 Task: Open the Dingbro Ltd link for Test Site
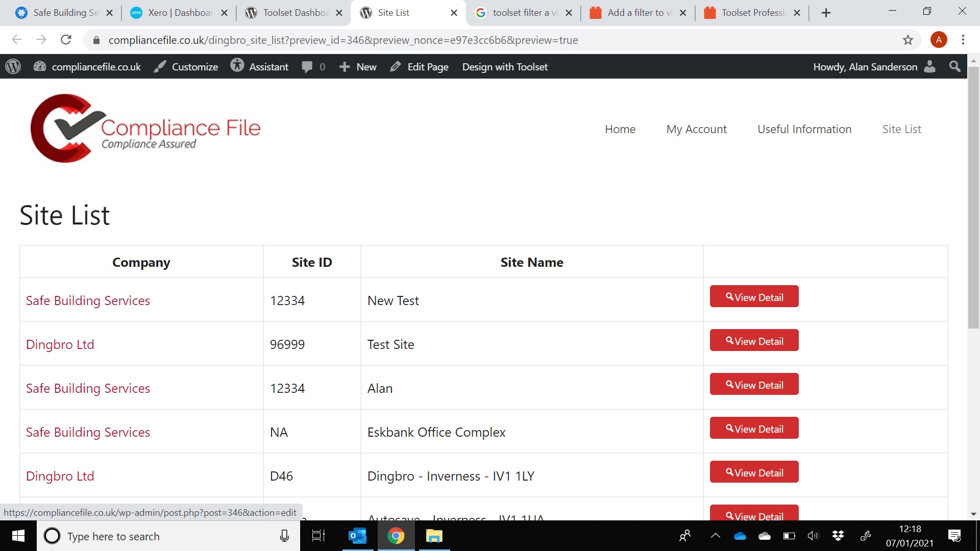click(60, 344)
